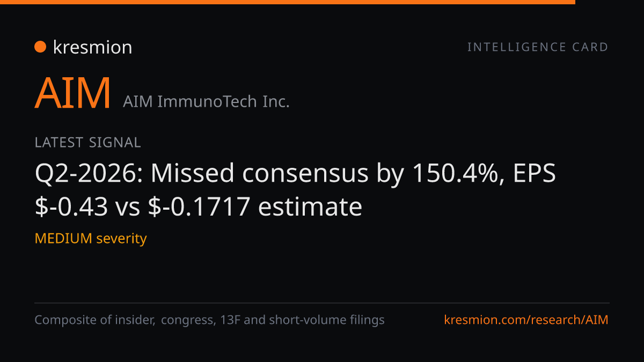Click the composite filings footer description

pyautogui.click(x=209, y=320)
